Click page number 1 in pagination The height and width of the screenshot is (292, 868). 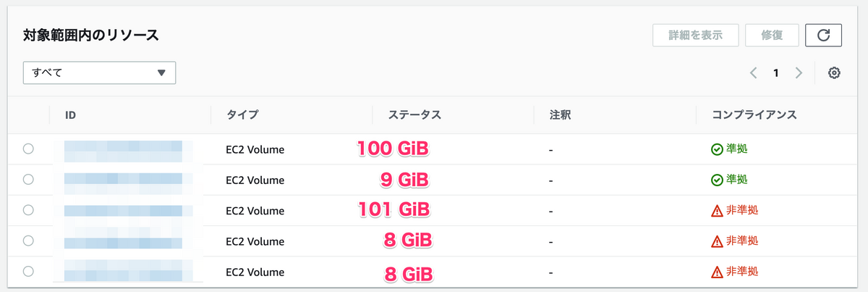tap(775, 72)
